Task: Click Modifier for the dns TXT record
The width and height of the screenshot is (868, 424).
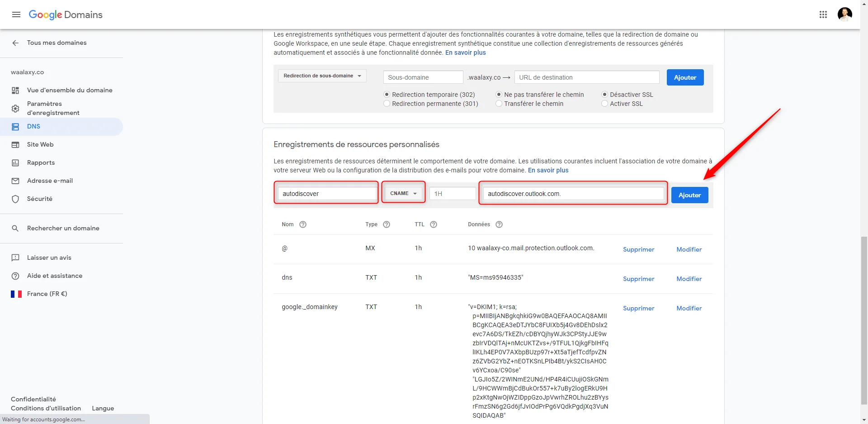Action: (x=689, y=279)
